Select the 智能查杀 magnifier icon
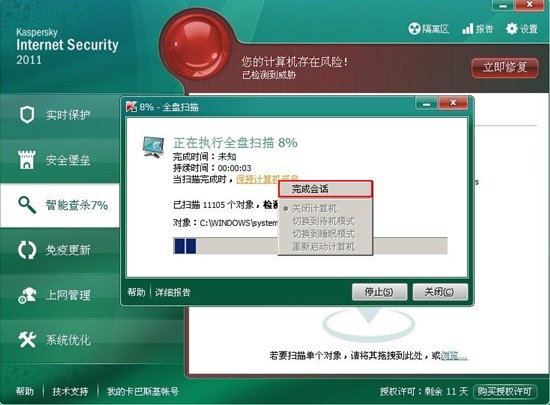 point(27,205)
